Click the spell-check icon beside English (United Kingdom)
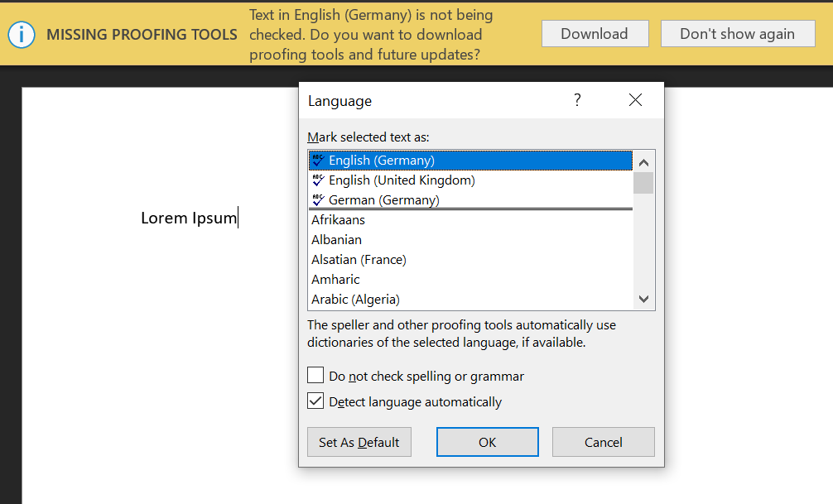The image size is (833, 504). coord(318,180)
